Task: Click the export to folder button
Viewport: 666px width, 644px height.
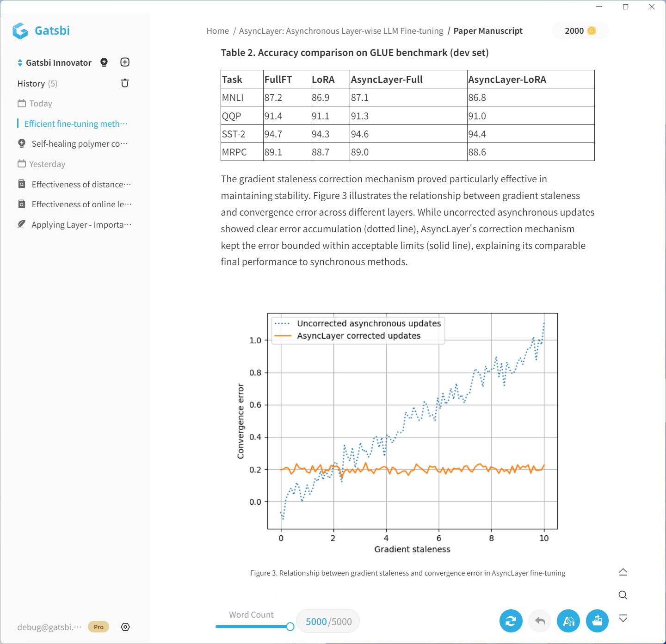Action: 597,621
